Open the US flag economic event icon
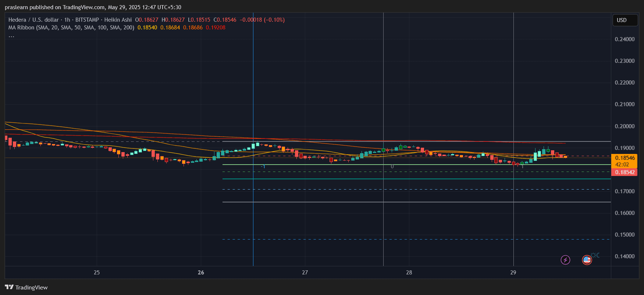644x295 pixels. click(587, 260)
